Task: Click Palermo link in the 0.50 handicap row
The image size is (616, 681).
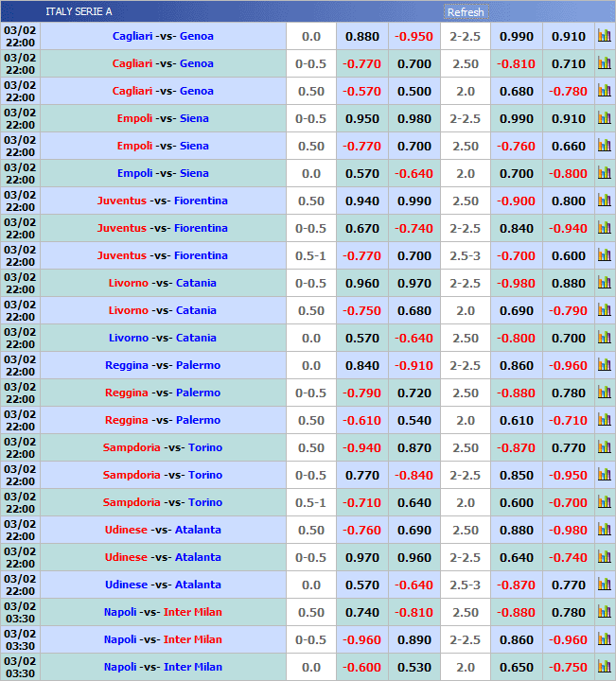Action: tap(198, 420)
